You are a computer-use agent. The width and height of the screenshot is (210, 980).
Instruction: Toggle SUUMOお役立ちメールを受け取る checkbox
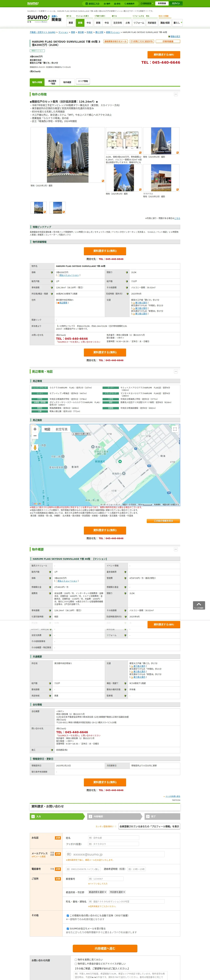tap(68, 929)
